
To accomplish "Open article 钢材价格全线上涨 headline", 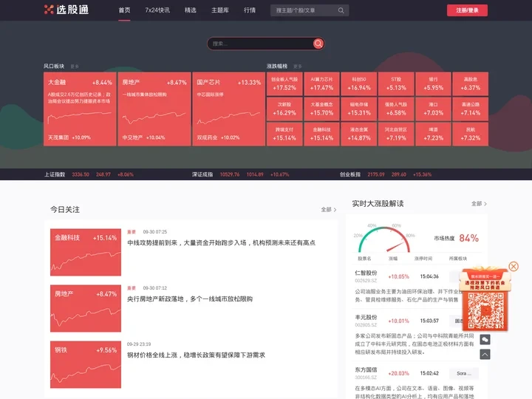I will 196,355.
